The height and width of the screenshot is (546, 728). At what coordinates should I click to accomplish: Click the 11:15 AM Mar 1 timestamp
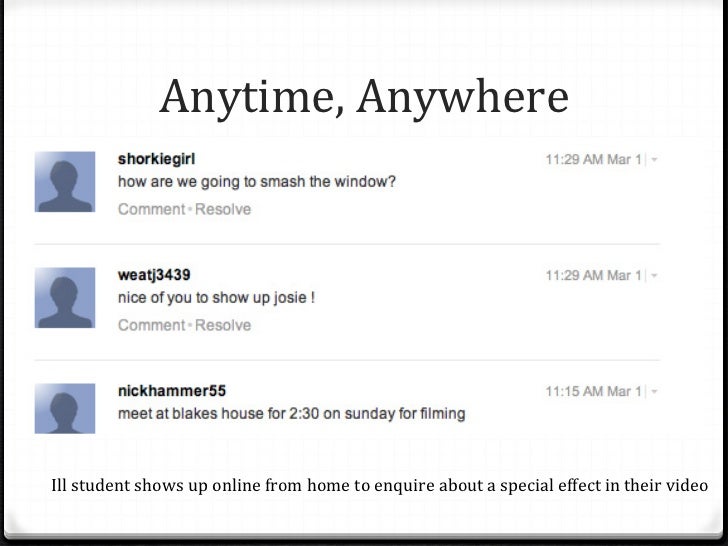593,391
